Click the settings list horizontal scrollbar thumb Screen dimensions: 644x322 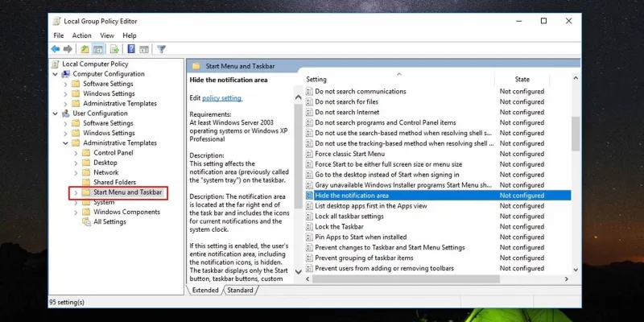tap(406, 279)
